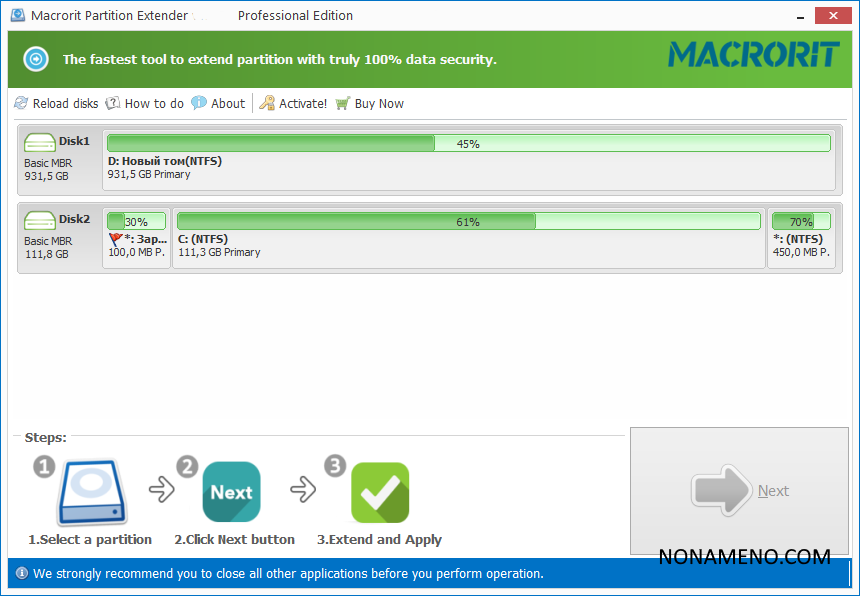Click the Macrorit logo in banner
860x596 pixels.
(753, 54)
